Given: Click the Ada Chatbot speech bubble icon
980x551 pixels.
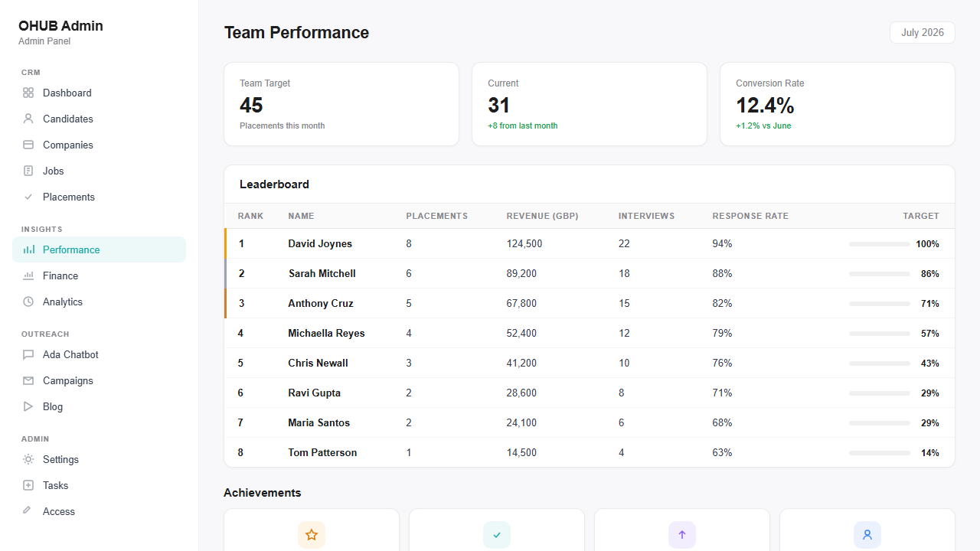Looking at the screenshot, I should (x=28, y=354).
